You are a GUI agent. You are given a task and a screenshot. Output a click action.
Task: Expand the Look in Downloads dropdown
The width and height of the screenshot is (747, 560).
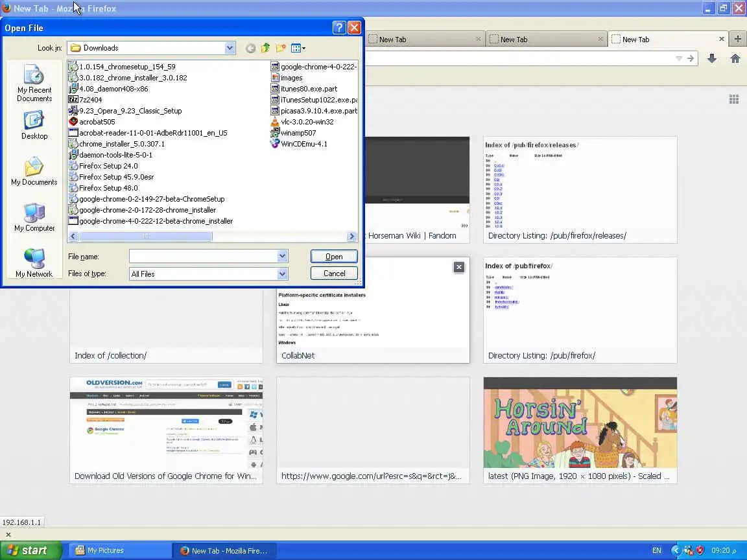pos(230,47)
